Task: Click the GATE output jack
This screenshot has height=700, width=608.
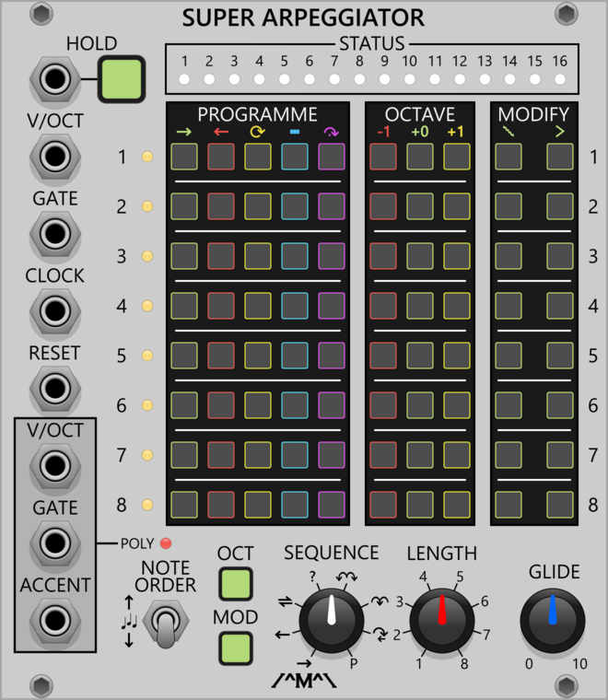Action: pyautogui.click(x=55, y=542)
